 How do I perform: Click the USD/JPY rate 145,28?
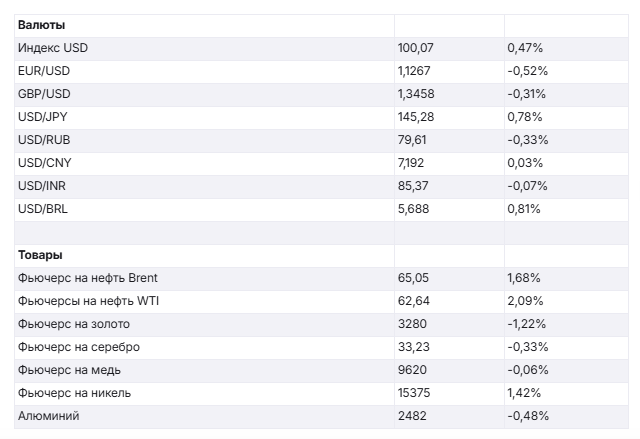pos(416,117)
